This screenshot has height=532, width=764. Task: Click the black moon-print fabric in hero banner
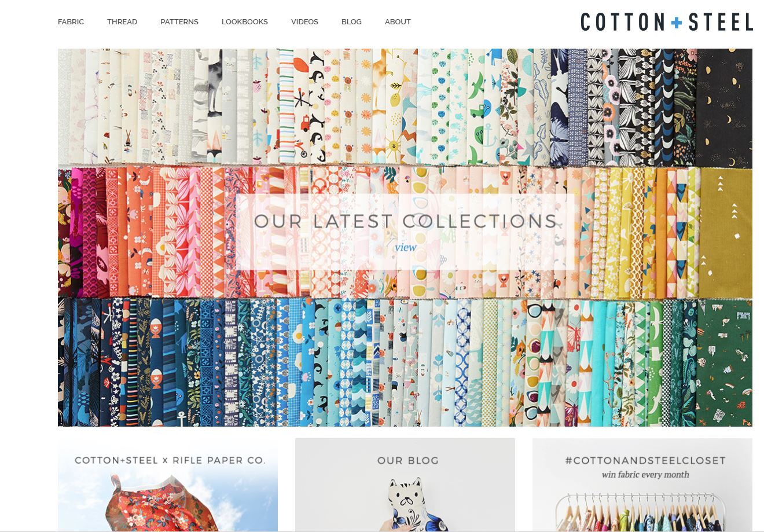pyautogui.click(x=725, y=108)
